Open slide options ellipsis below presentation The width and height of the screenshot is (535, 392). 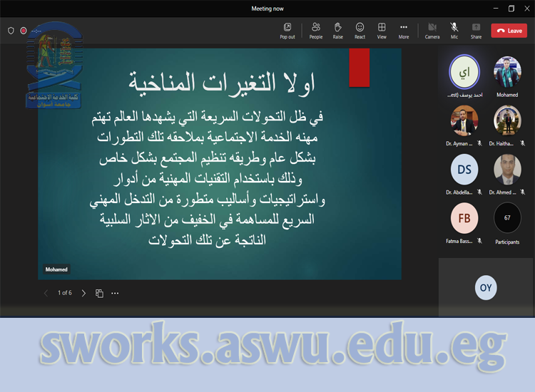tap(115, 293)
